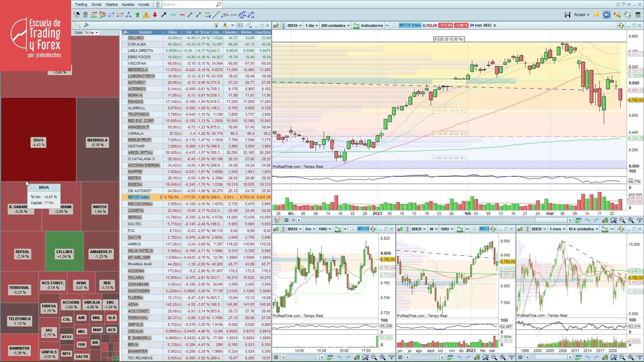Click the save floppy disk icon
The width and height of the screenshot is (644, 362).
567,15
